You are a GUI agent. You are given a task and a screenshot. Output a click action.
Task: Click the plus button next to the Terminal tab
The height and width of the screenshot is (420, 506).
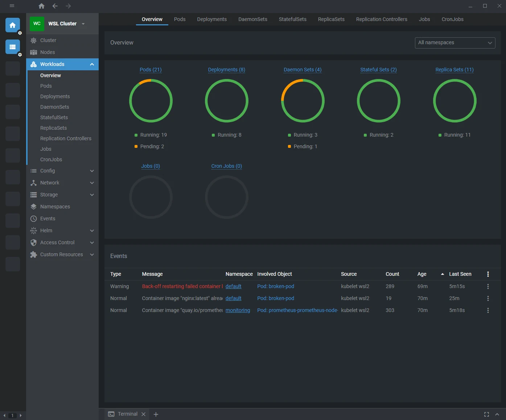(x=156, y=414)
